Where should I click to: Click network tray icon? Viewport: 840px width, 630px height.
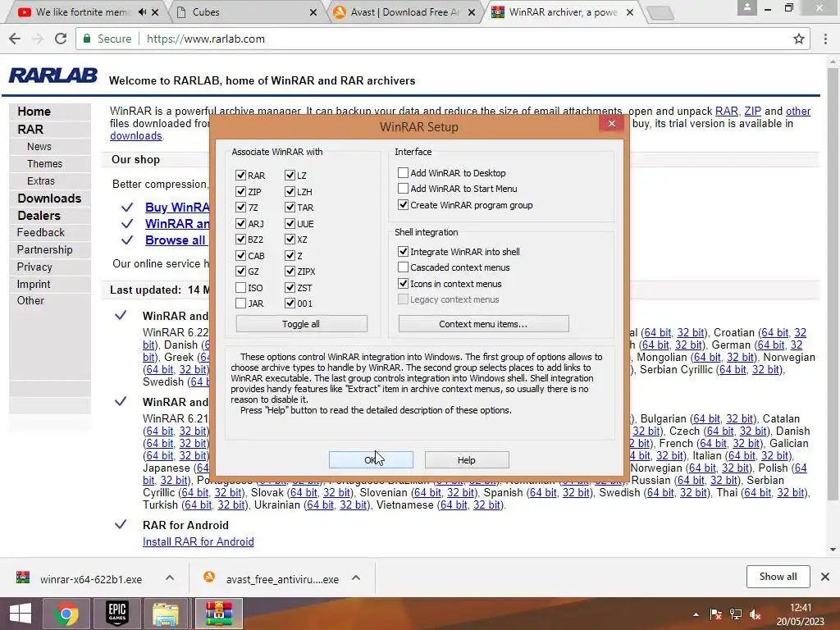pos(736,614)
